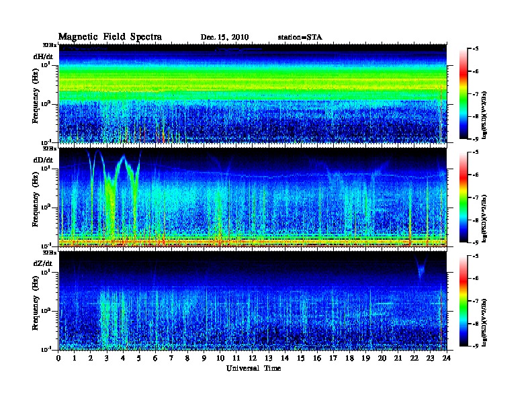This screenshot has height=411, width=532.
Task: Click hour tick label "0" on time axis
Action: coord(58,358)
